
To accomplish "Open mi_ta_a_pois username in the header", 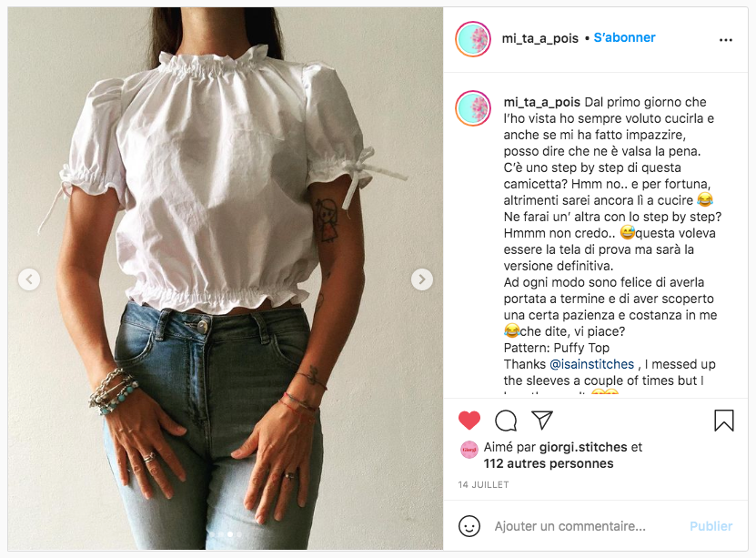I will (x=540, y=38).
